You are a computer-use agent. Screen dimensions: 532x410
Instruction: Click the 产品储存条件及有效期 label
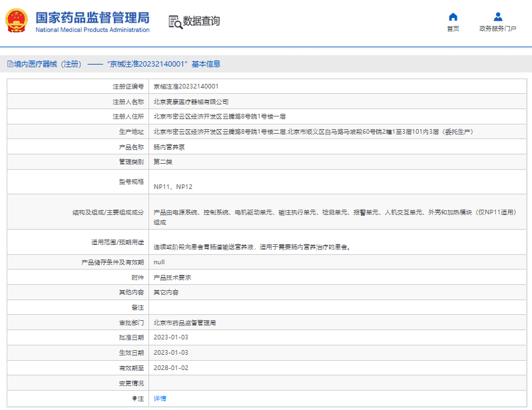pos(113,262)
